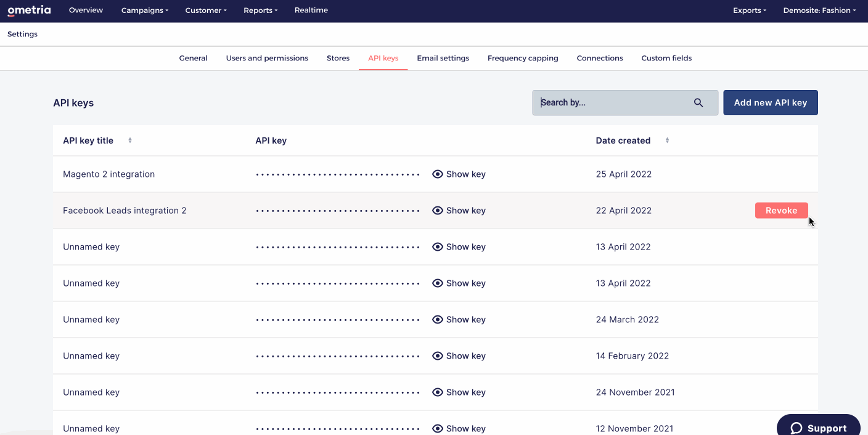Screen dimensions: 868x435
Task: Switch to Users and permissions tab
Action: click(267, 59)
